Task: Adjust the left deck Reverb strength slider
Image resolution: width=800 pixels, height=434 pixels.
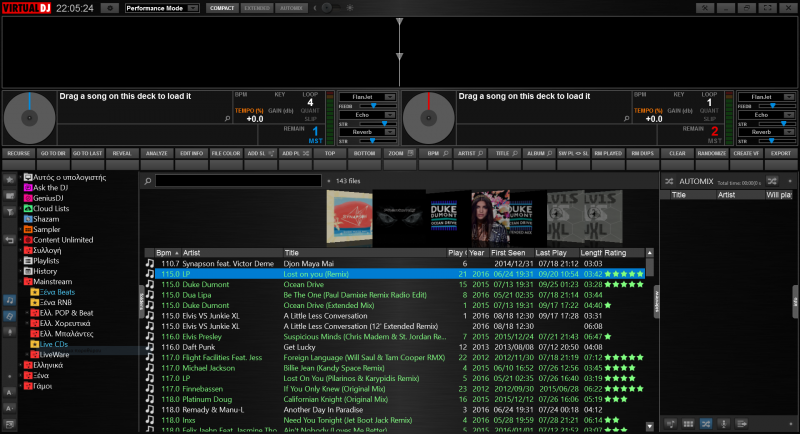Action: (x=370, y=141)
